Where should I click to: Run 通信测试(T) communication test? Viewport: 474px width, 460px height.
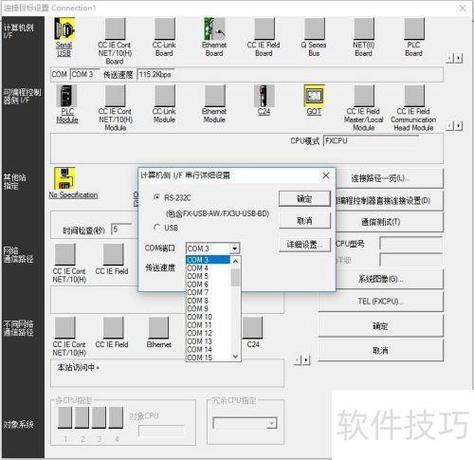click(381, 222)
